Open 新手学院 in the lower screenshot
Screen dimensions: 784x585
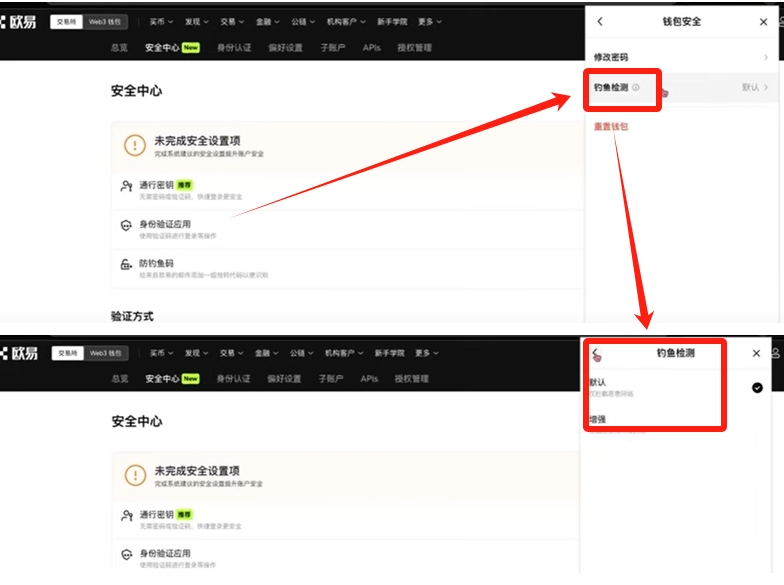pos(390,353)
